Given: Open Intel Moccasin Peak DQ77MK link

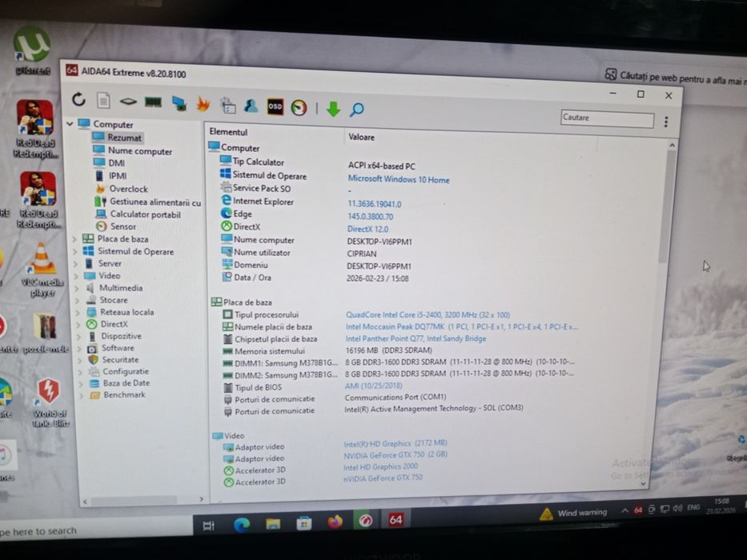Looking at the screenshot, I should (x=462, y=326).
